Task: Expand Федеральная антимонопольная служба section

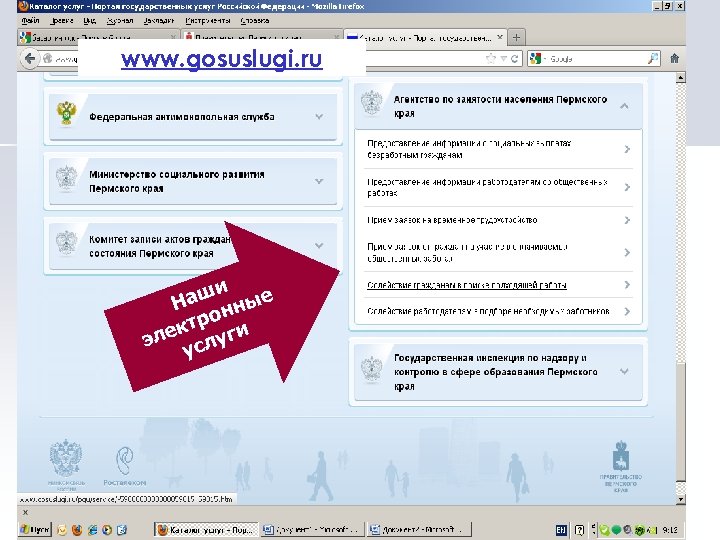Action: (319, 117)
